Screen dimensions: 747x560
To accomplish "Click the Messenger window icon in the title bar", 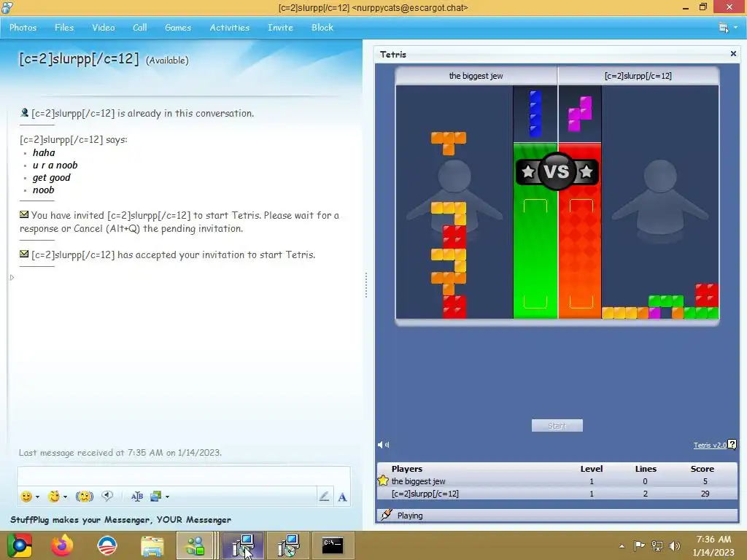I will tap(7, 7).
